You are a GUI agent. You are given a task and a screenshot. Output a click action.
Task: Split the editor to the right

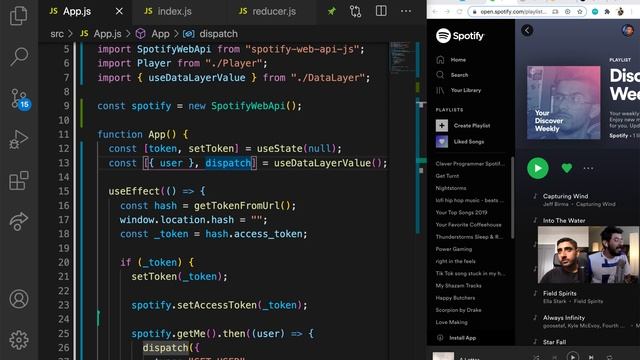click(x=381, y=11)
